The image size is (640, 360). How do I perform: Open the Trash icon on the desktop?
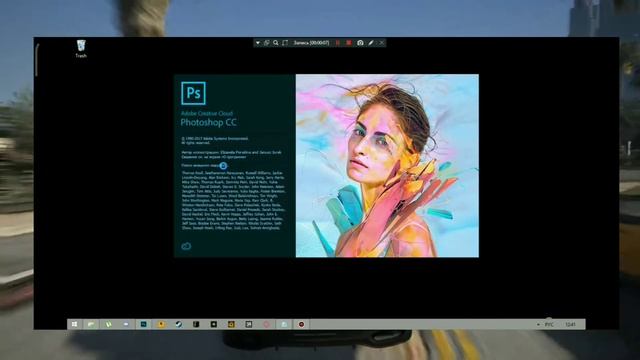point(81,49)
